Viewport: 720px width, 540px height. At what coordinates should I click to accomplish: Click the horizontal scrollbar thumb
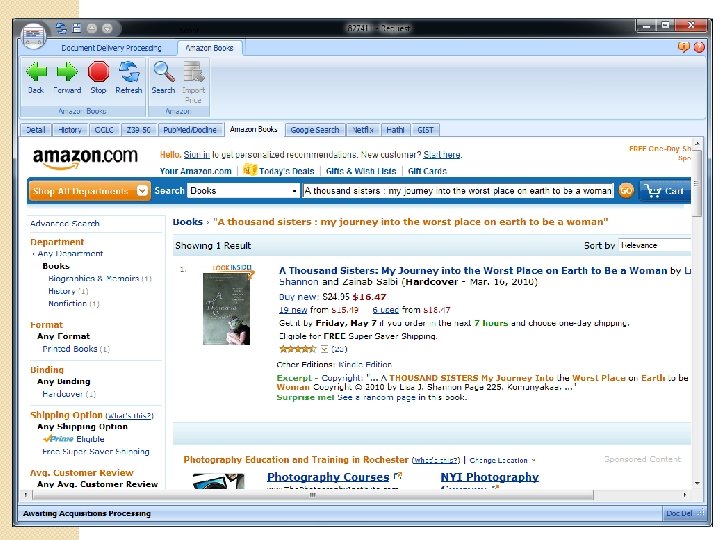pos(313,495)
